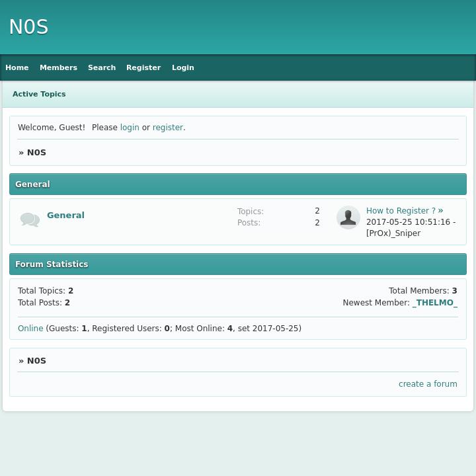Click the arrow icon after How to Register
This screenshot has width=476, height=476.
(x=441, y=210)
